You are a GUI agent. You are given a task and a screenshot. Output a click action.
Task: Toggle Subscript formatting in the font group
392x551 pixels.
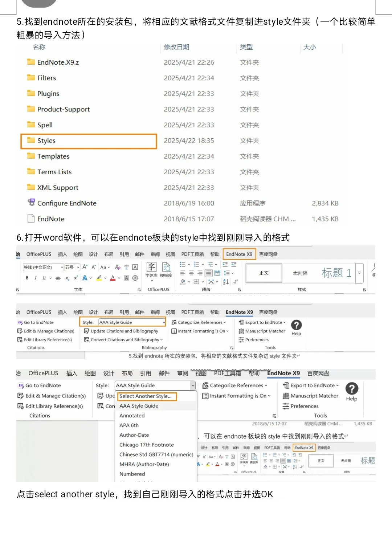[67, 278]
